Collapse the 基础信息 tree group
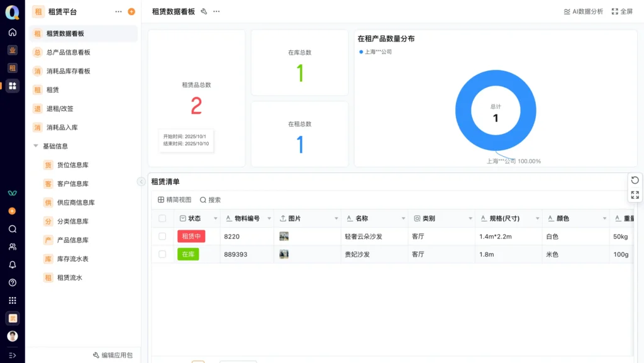Image resolution: width=644 pixels, height=363 pixels. point(36,146)
